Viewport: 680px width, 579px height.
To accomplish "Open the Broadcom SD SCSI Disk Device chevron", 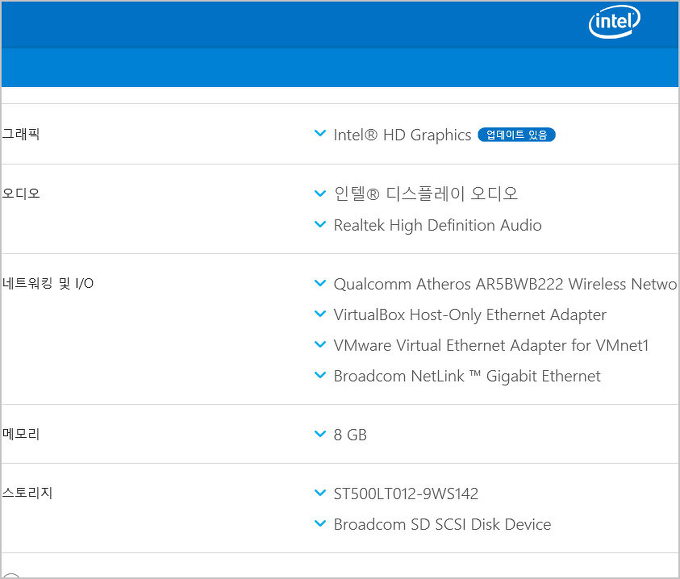I will pos(320,524).
